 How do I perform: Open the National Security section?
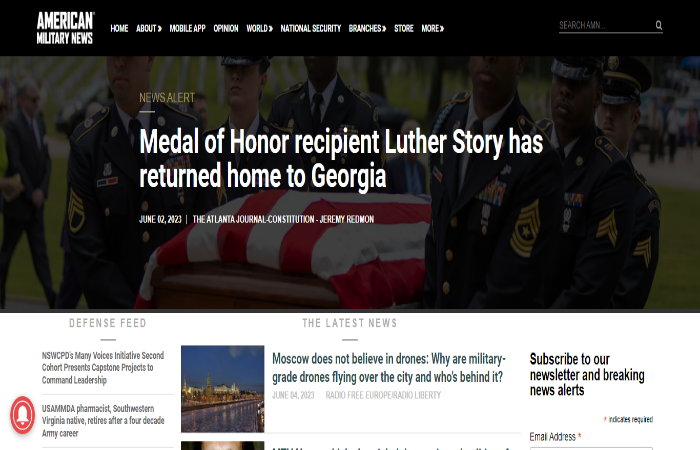(x=311, y=29)
